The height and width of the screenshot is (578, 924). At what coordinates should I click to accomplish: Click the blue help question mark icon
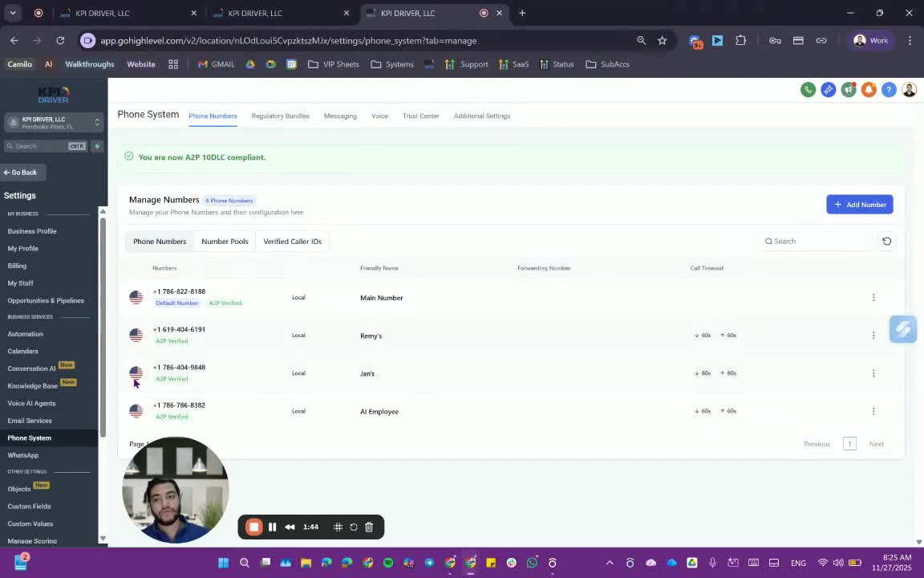coord(889,90)
